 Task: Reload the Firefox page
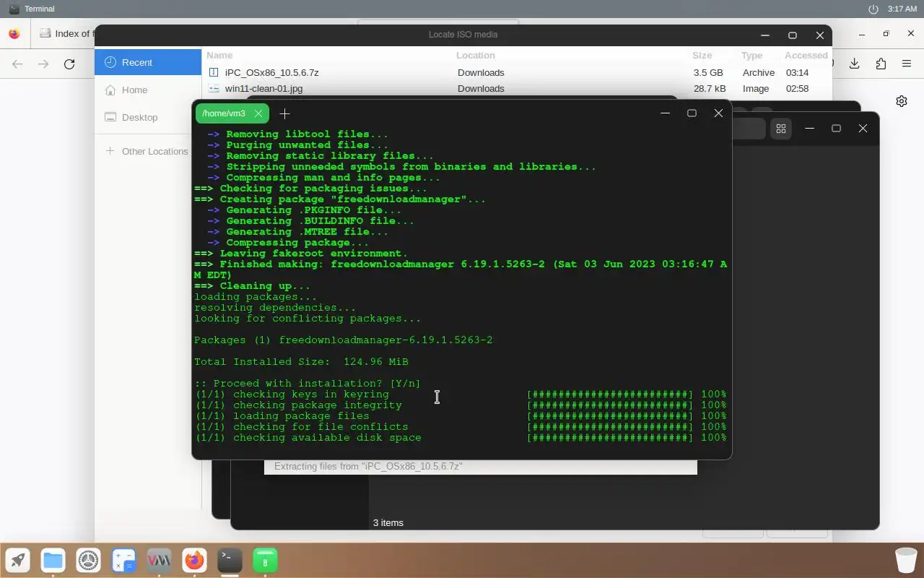(x=69, y=64)
